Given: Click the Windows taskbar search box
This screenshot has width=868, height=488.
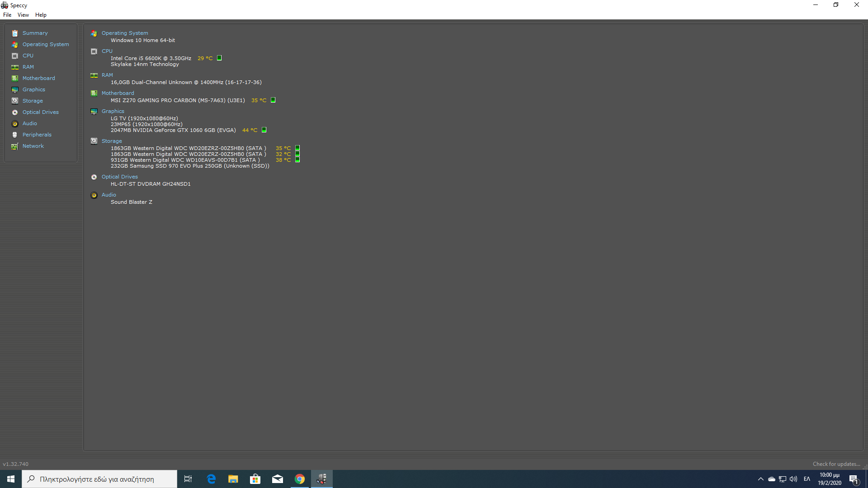Looking at the screenshot, I should pyautogui.click(x=99, y=479).
